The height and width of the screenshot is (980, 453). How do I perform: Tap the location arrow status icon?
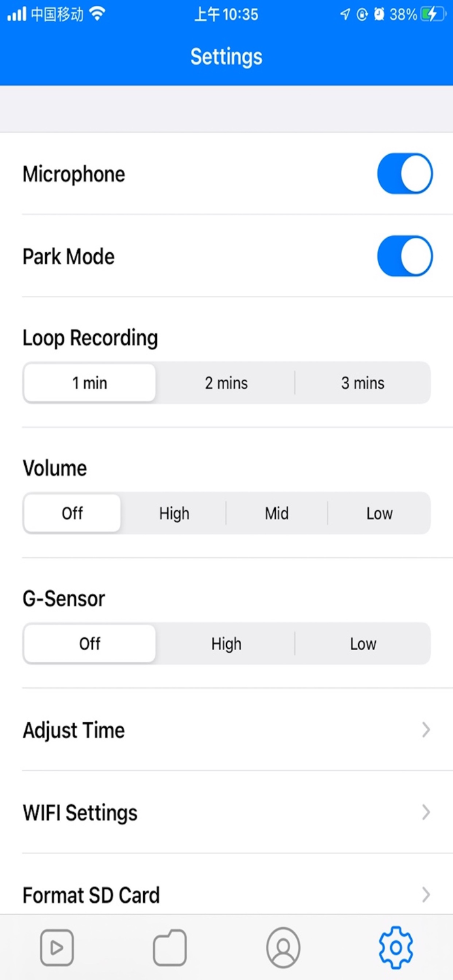click(x=345, y=14)
